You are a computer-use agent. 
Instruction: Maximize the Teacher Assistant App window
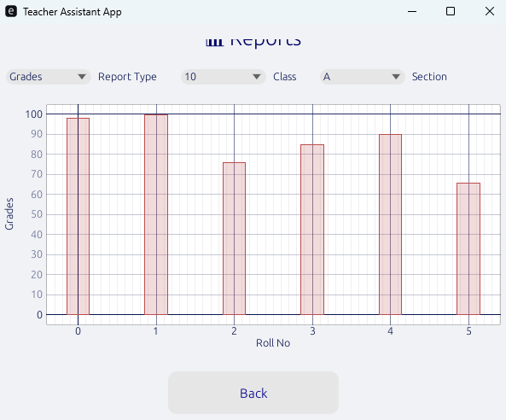tap(451, 11)
